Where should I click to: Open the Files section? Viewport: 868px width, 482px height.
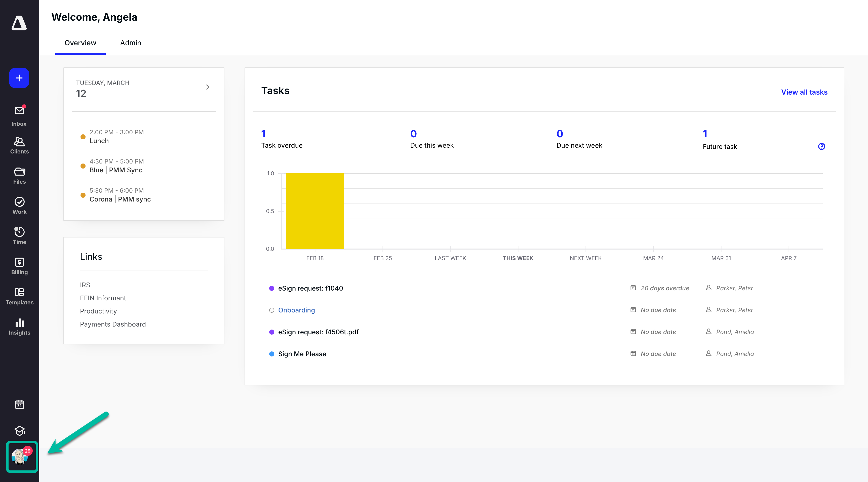point(19,176)
